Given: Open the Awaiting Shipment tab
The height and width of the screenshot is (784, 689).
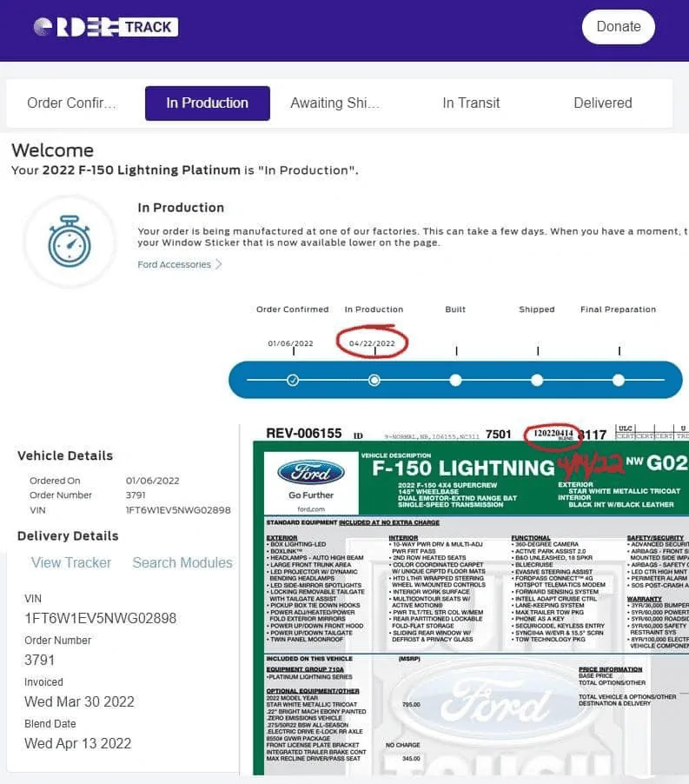Looking at the screenshot, I should click(335, 103).
